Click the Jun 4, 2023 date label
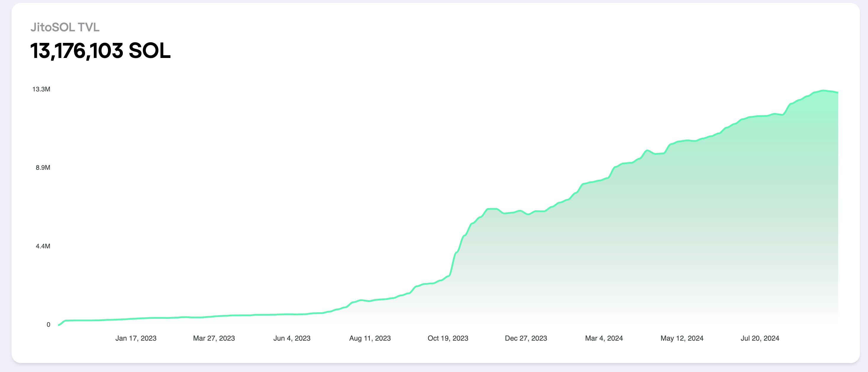Viewport: 868px width, 372px height. point(292,338)
